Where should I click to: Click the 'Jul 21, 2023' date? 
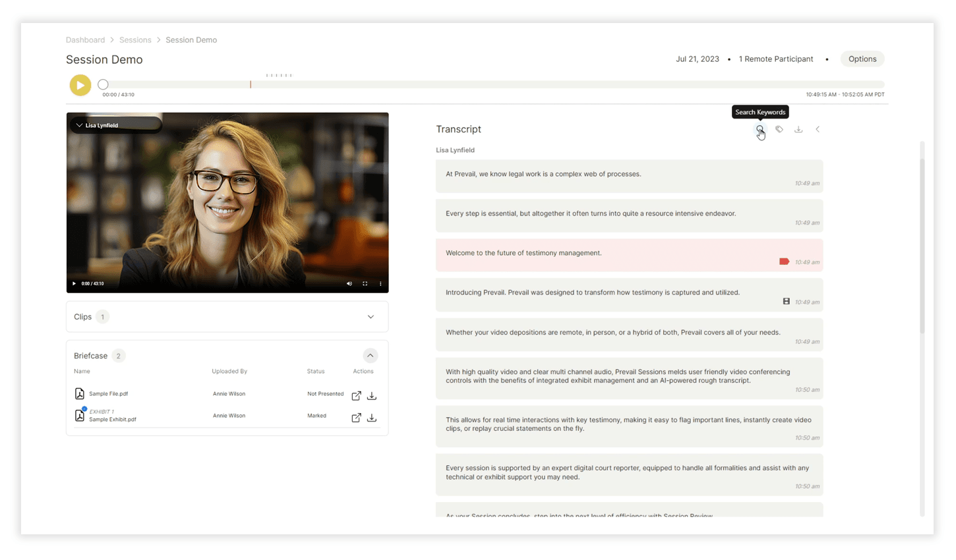(x=698, y=59)
